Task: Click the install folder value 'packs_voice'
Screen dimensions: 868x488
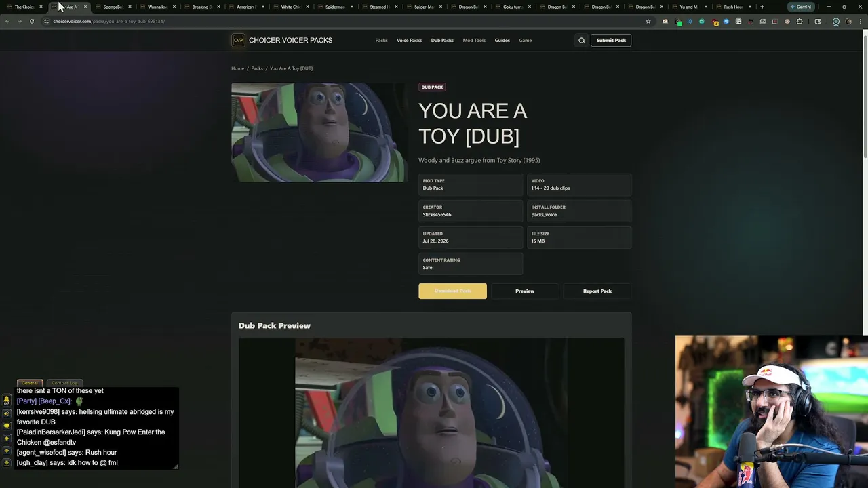Action: pyautogui.click(x=544, y=215)
